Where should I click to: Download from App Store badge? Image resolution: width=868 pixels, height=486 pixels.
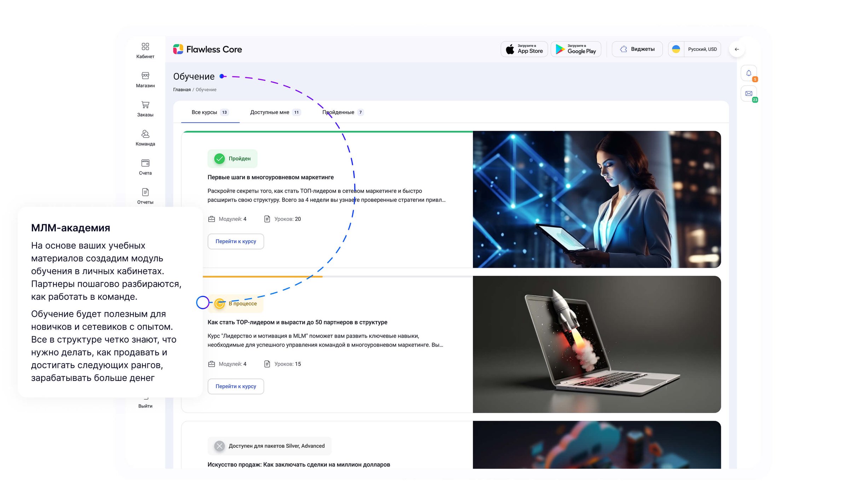(524, 49)
